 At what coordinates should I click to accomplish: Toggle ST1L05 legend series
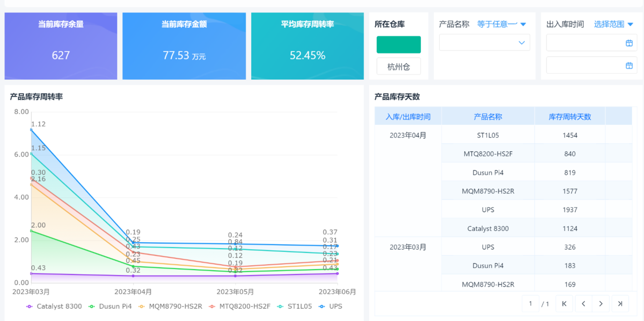[x=294, y=307]
